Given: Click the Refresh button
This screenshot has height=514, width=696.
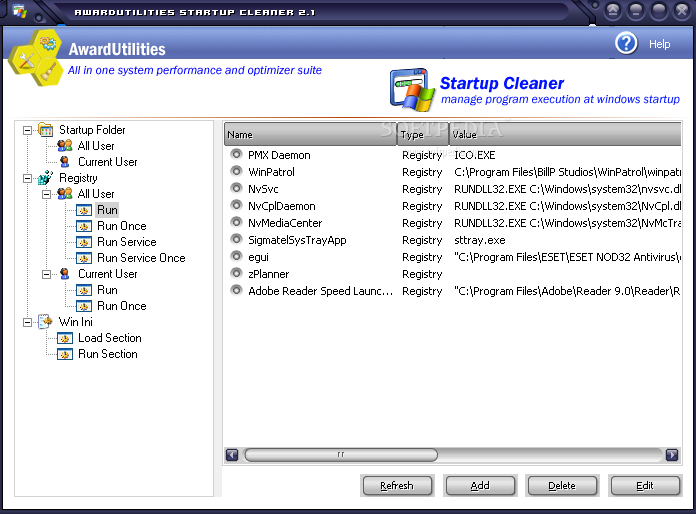Looking at the screenshot, I should [x=397, y=486].
